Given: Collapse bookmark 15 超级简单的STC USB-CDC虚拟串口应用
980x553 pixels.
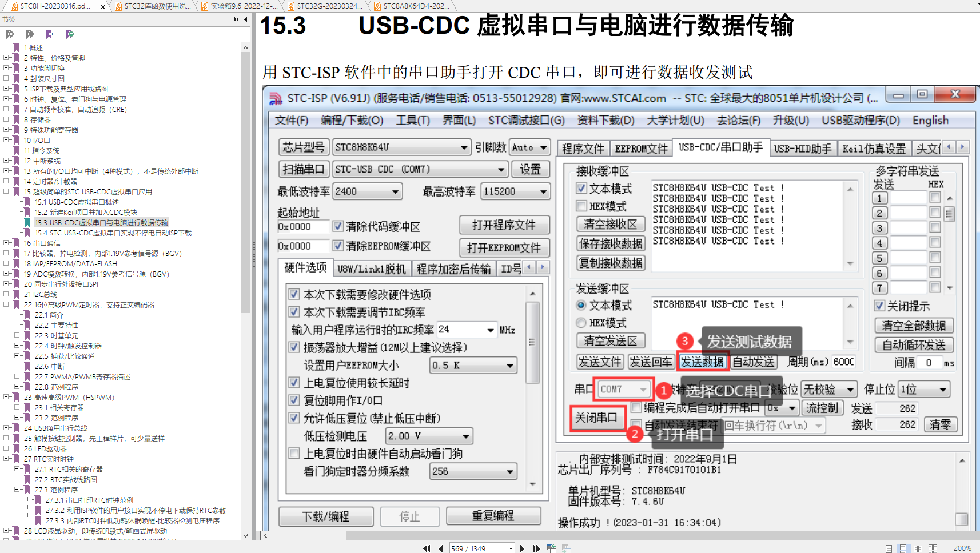Looking at the screenshot, I should point(6,191).
